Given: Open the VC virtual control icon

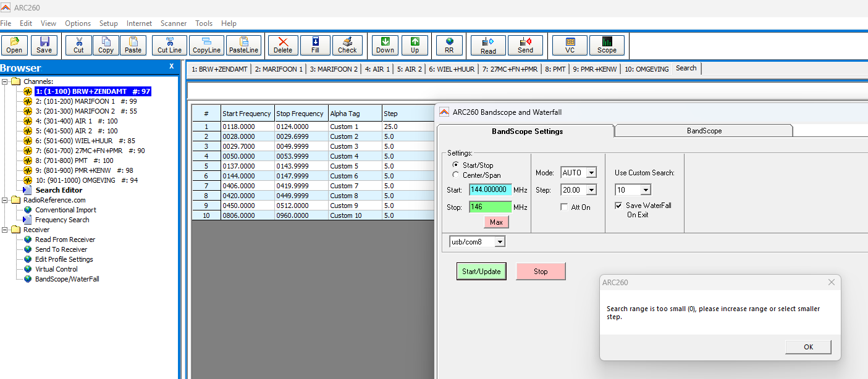Looking at the screenshot, I should point(570,45).
